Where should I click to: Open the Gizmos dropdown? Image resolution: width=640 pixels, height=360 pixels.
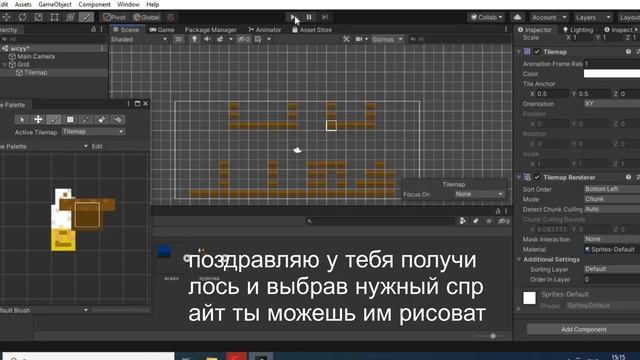point(387,39)
